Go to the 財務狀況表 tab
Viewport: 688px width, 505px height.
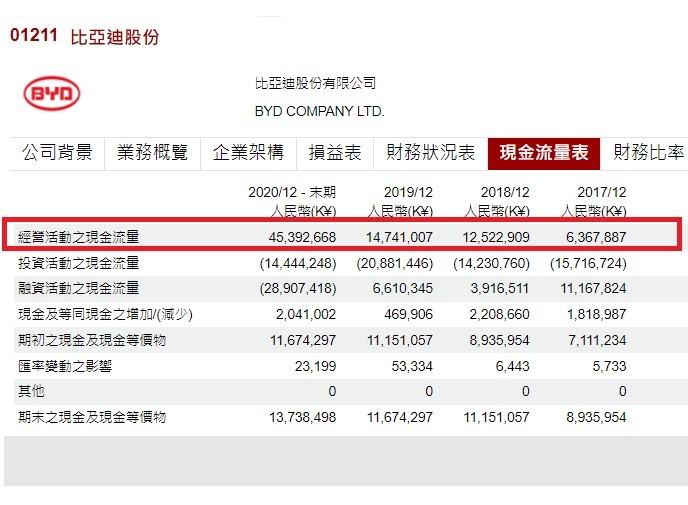(x=430, y=153)
